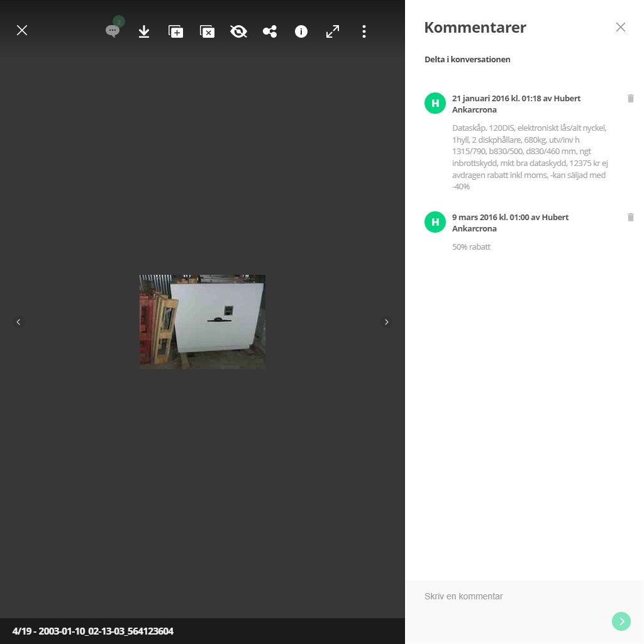Download the photo with the download arrow

[x=144, y=31]
